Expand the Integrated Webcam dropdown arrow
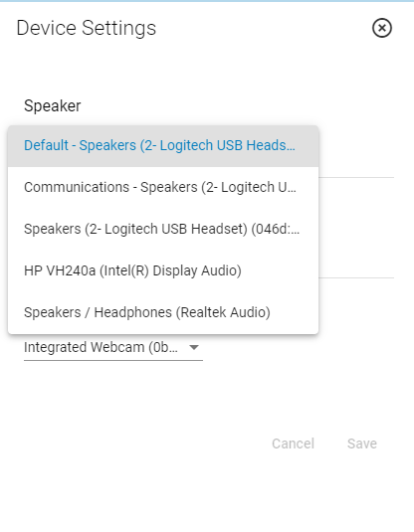414x532 pixels. (194, 347)
